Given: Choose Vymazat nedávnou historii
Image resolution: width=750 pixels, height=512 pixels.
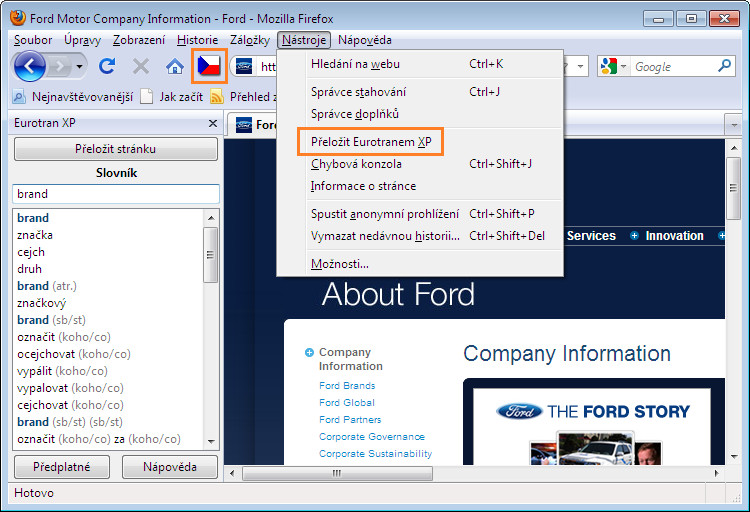Looking at the screenshot, I should coord(419,235).
